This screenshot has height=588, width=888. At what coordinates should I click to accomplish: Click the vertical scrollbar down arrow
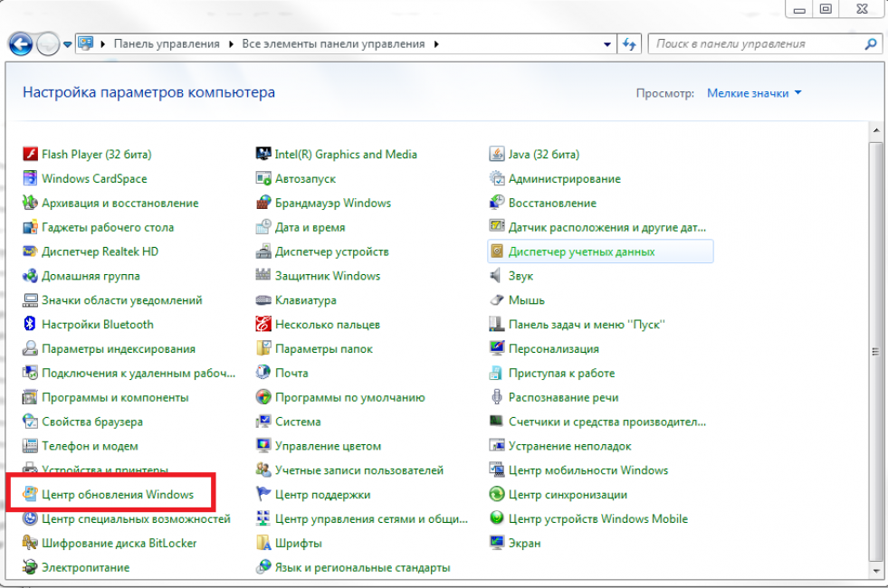875,571
